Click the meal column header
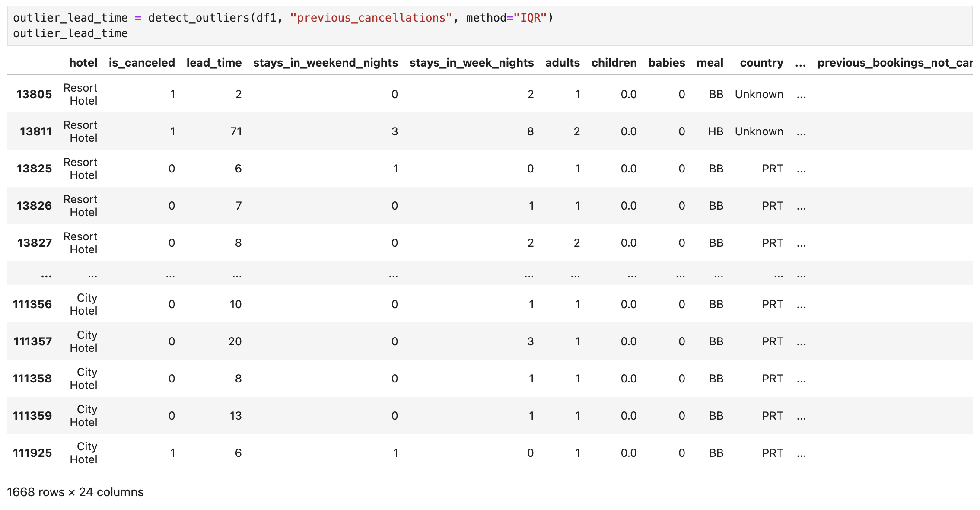 pos(710,63)
